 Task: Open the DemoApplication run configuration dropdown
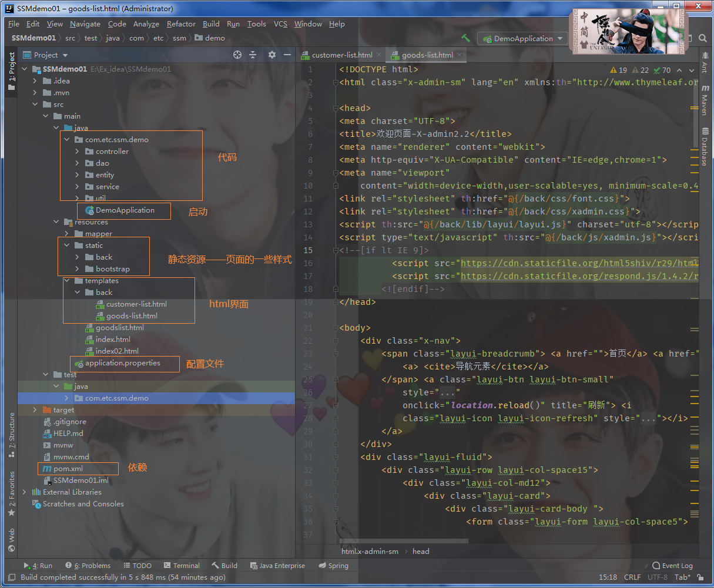click(x=521, y=38)
